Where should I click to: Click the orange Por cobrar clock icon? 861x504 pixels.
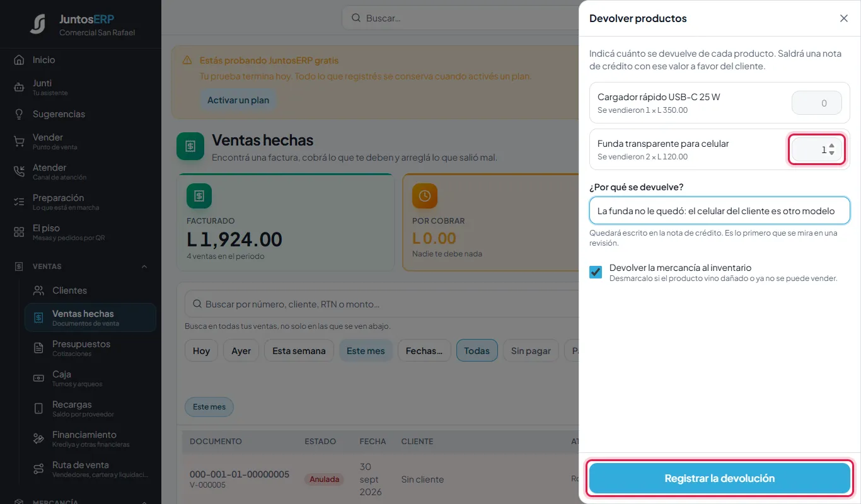(x=425, y=196)
